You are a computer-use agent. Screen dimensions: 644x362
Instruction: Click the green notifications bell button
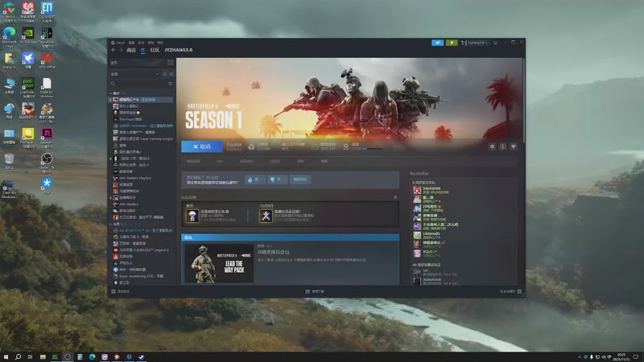452,43
